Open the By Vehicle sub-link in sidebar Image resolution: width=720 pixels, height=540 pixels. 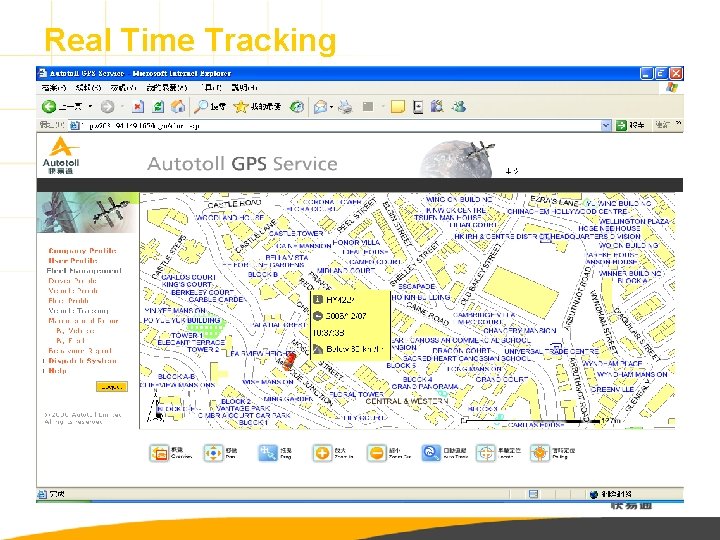point(75,331)
